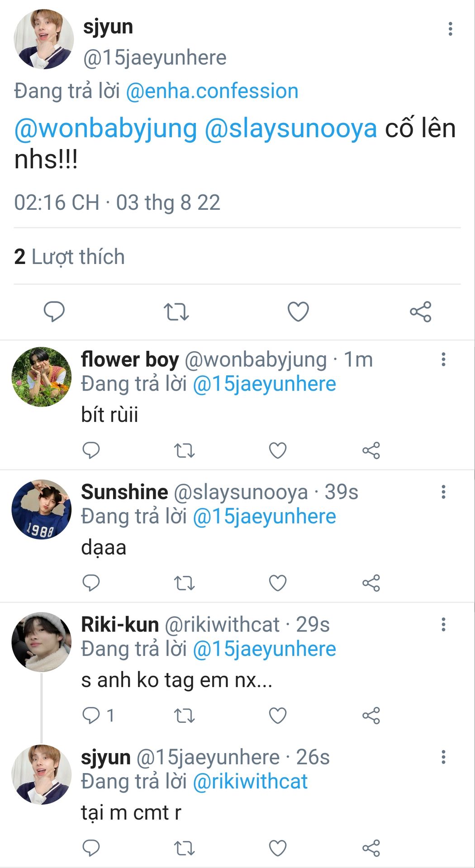Share Sunshine's reply
The image size is (475, 868).
371,583
